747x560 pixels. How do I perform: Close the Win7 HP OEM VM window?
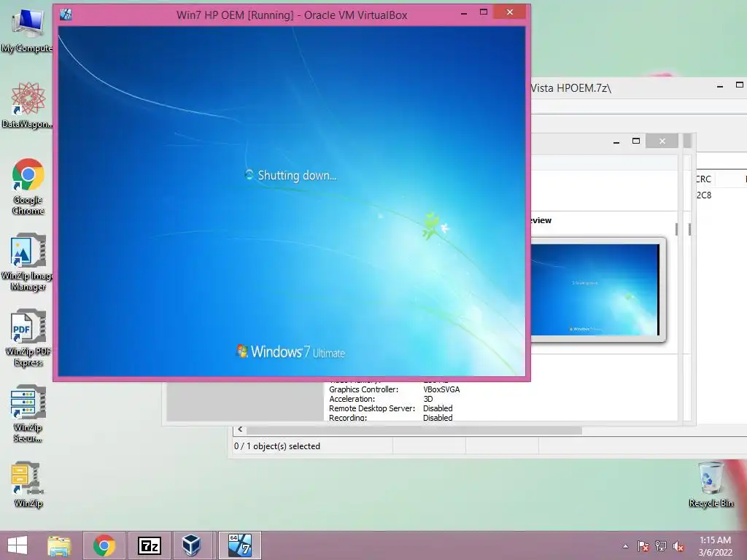click(510, 12)
